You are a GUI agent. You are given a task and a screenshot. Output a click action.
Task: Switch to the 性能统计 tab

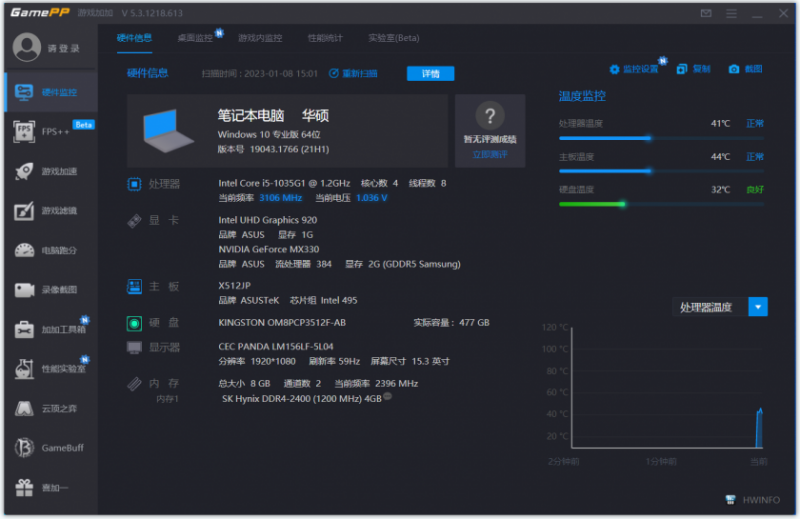(325, 38)
